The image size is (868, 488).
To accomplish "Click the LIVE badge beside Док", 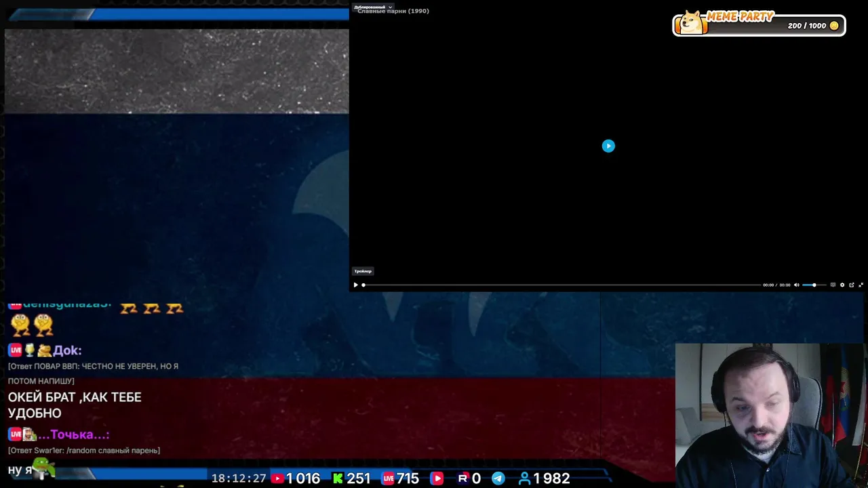I will 15,350.
